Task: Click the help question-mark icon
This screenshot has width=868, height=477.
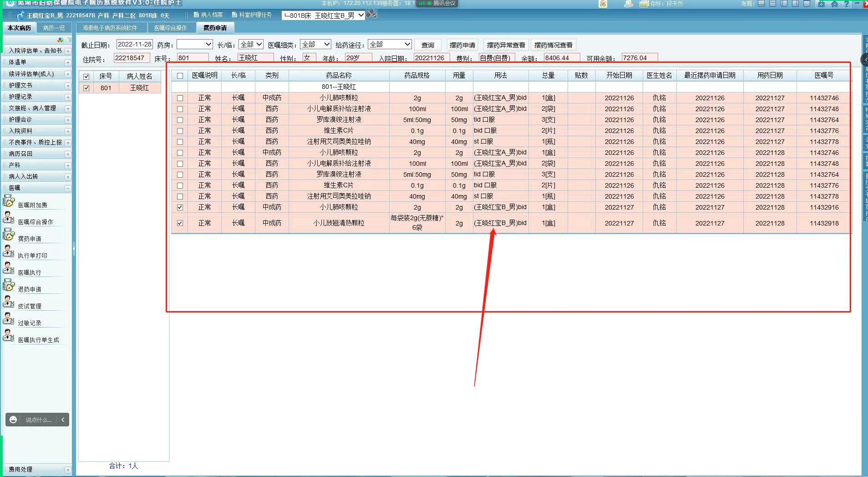Action: click(x=846, y=4)
